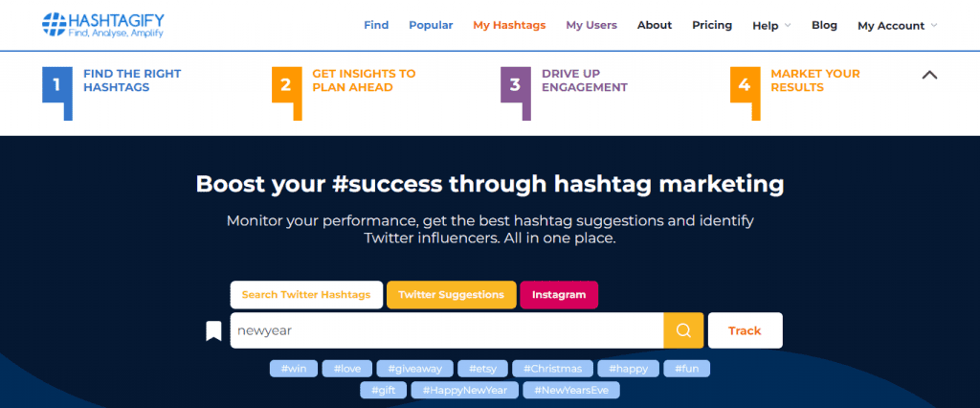The height and width of the screenshot is (408, 980).
Task: Select Search Twitter Hashtags tab
Action: coord(306,295)
